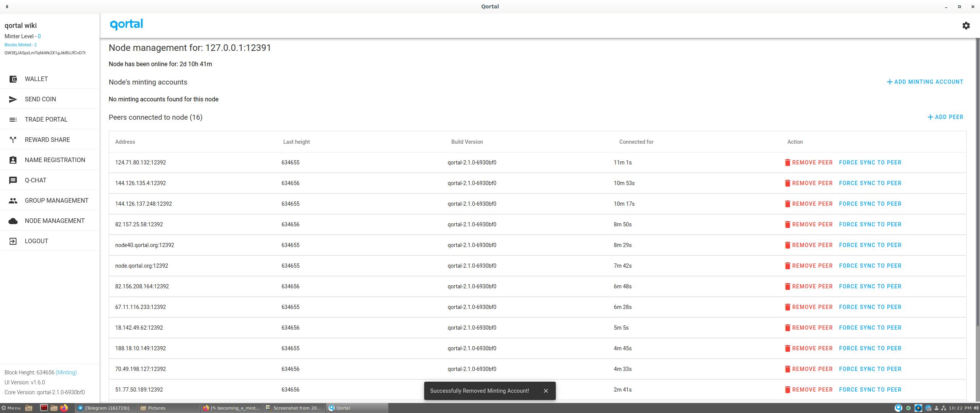Force sync to peer 188.18.10.149:12392
Screen dimensions: 980x413
[870, 348]
